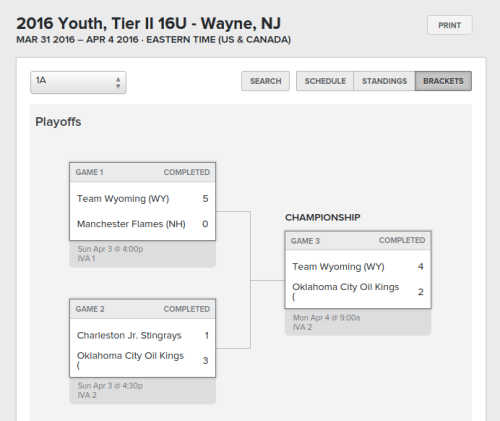The height and width of the screenshot is (421, 500).
Task: Select the BRACKETS tab
Action: coord(443,81)
